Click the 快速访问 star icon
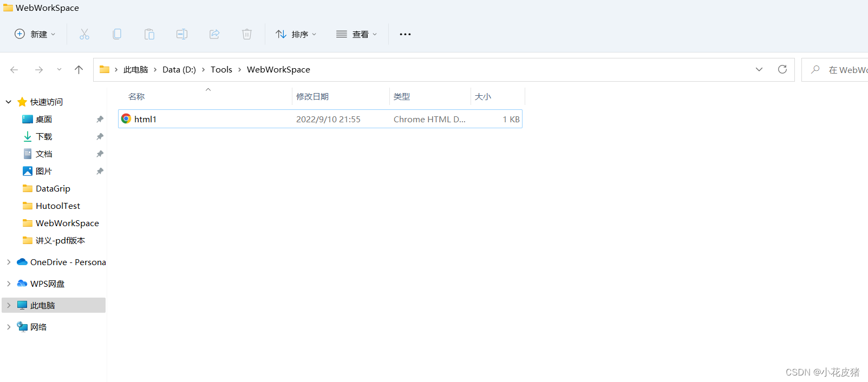 pyautogui.click(x=22, y=102)
